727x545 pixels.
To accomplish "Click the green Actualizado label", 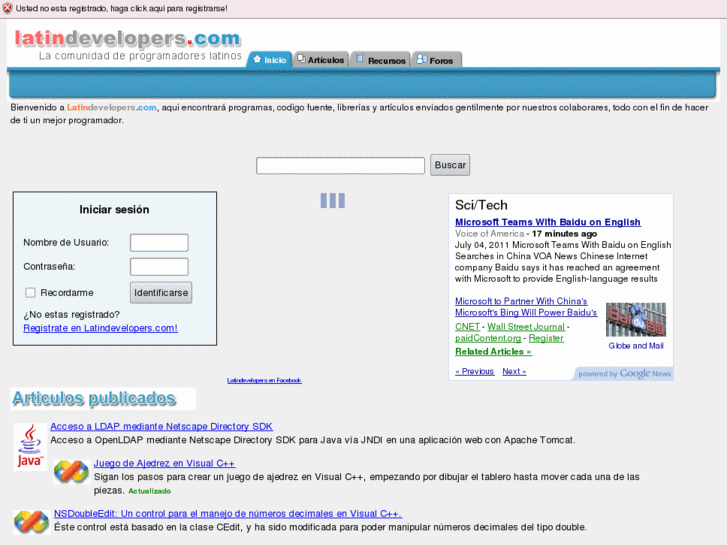I will tap(149, 491).
